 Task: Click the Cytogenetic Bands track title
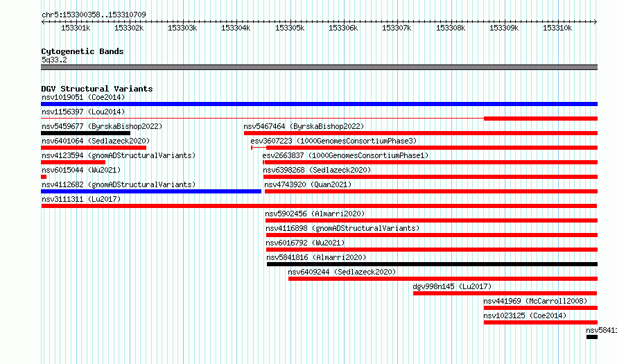82,51
